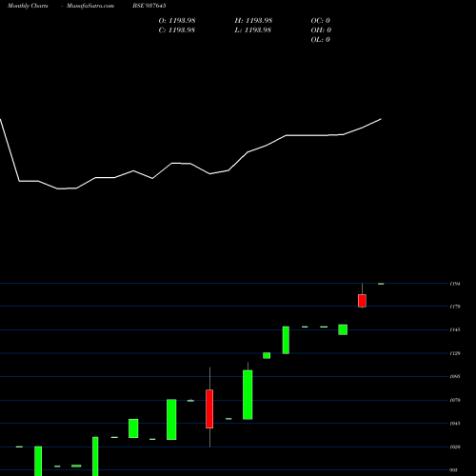
Task: Click the low value 'L: 1193.98'
Action: tap(253, 30)
